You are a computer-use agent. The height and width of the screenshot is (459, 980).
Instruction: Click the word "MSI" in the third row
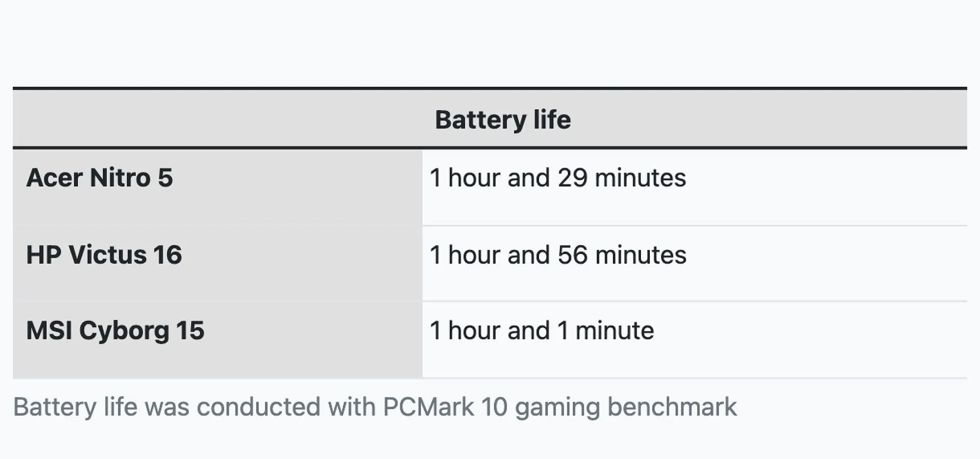coord(49,331)
